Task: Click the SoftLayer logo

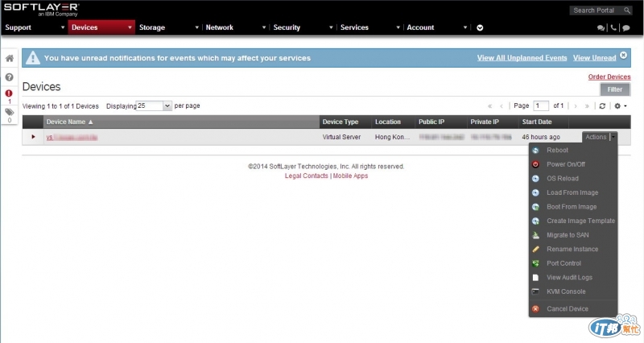Action: (x=41, y=10)
